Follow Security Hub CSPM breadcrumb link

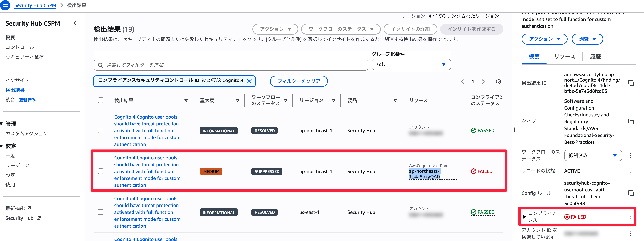click(35, 5)
